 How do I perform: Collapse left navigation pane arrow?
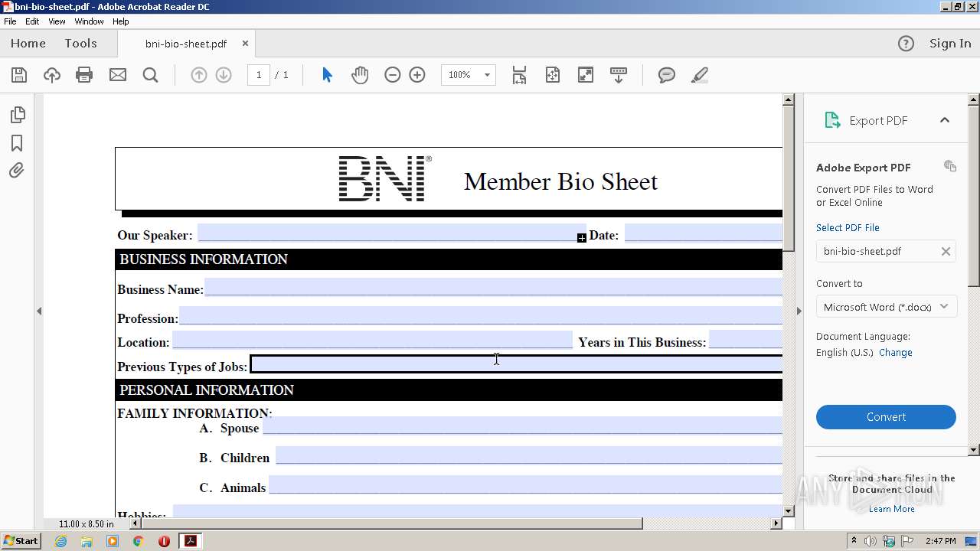[39, 311]
